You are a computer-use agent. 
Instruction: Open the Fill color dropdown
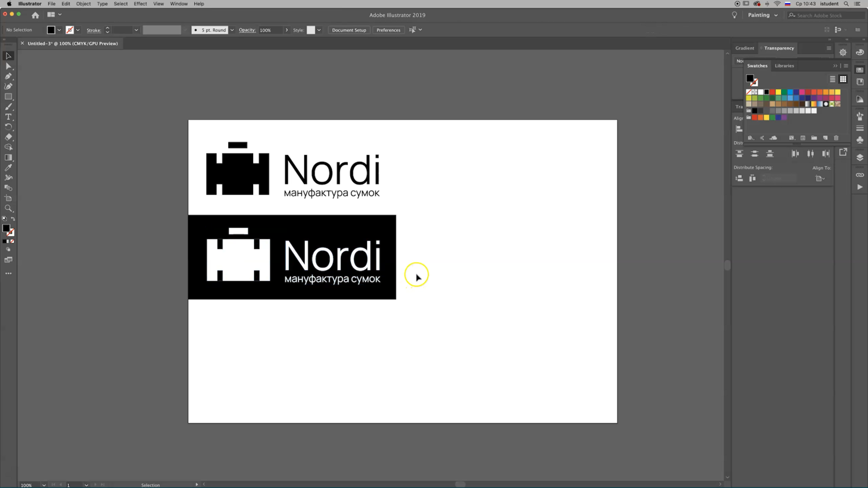click(59, 30)
